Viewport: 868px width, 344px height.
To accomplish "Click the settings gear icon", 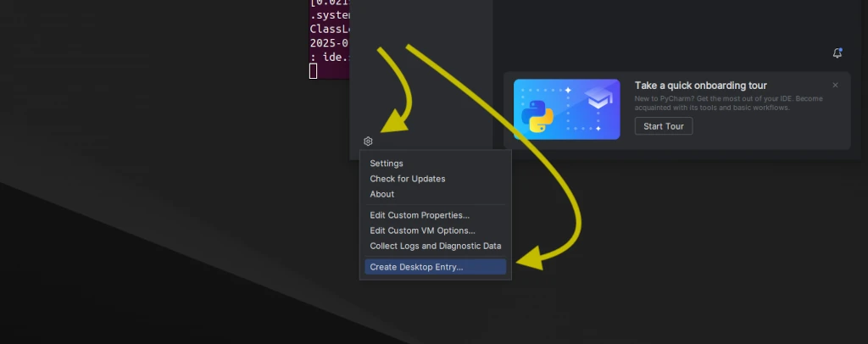I will 368,141.
